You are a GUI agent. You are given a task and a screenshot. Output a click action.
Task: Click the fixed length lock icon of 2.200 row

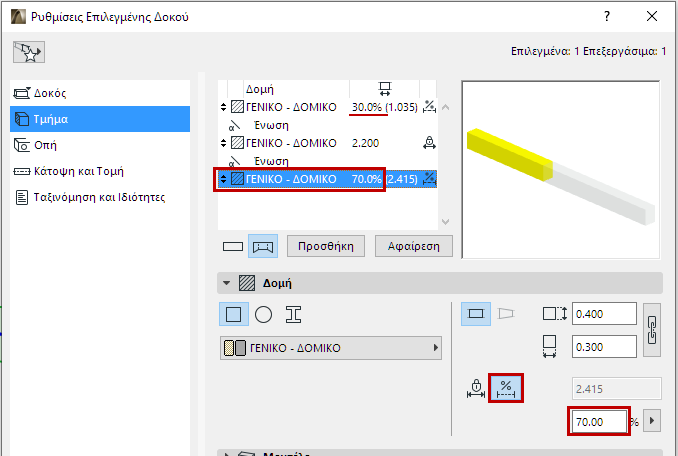click(x=429, y=143)
